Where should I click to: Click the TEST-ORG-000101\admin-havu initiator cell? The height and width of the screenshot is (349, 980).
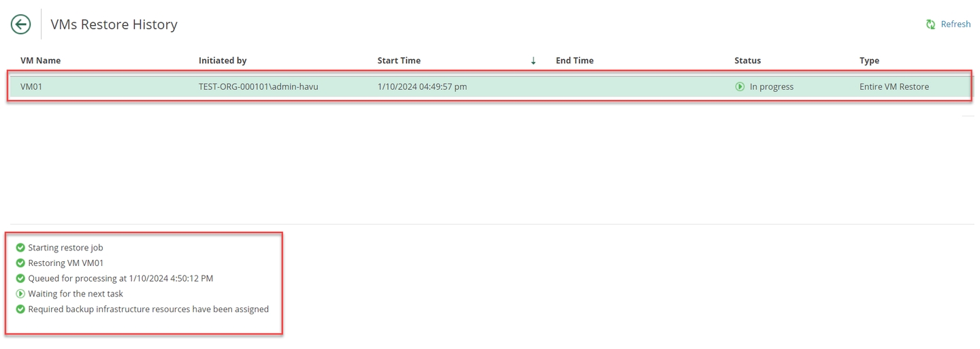click(x=258, y=87)
